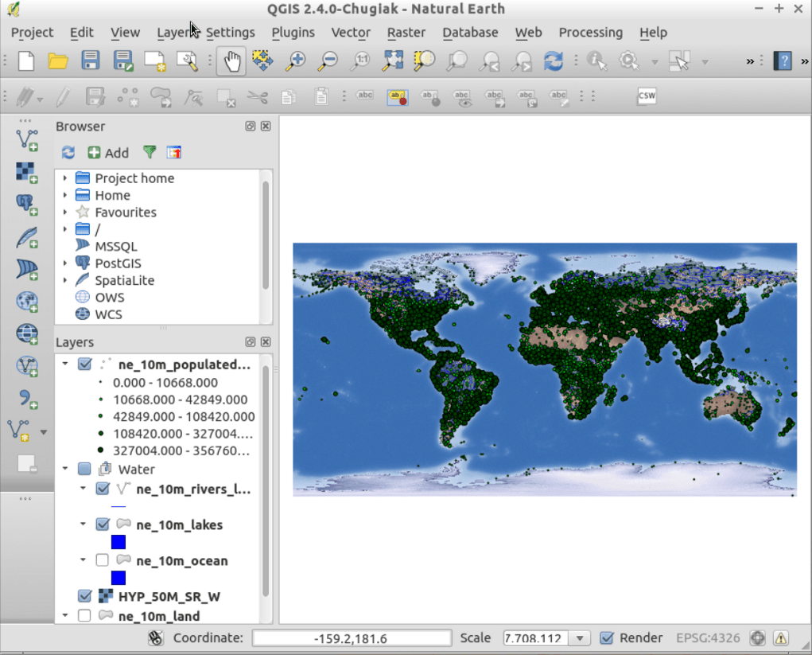Viewport: 812px width, 655px height.
Task: Click the Save Project floppy icon
Action: tap(90, 61)
